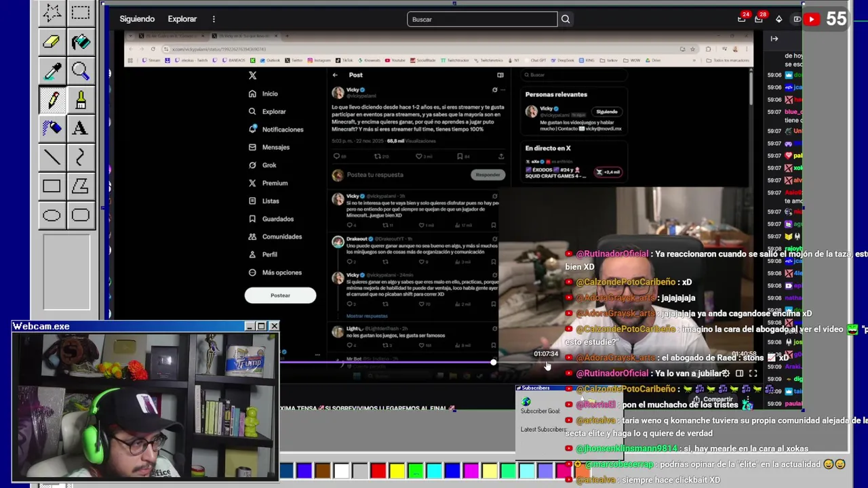Click Subscriber Goal text in Subscribers widget

click(x=540, y=411)
